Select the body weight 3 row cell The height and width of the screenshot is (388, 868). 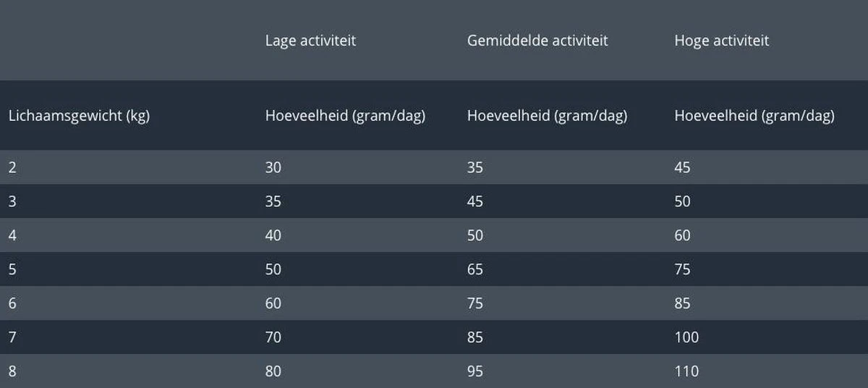pyautogui.click(x=12, y=201)
